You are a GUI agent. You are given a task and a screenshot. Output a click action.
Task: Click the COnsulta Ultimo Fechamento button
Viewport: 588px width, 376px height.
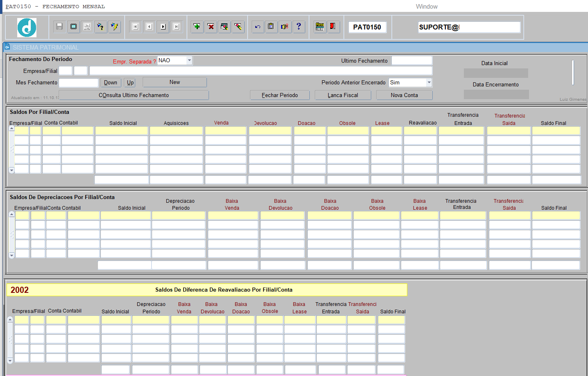(134, 95)
